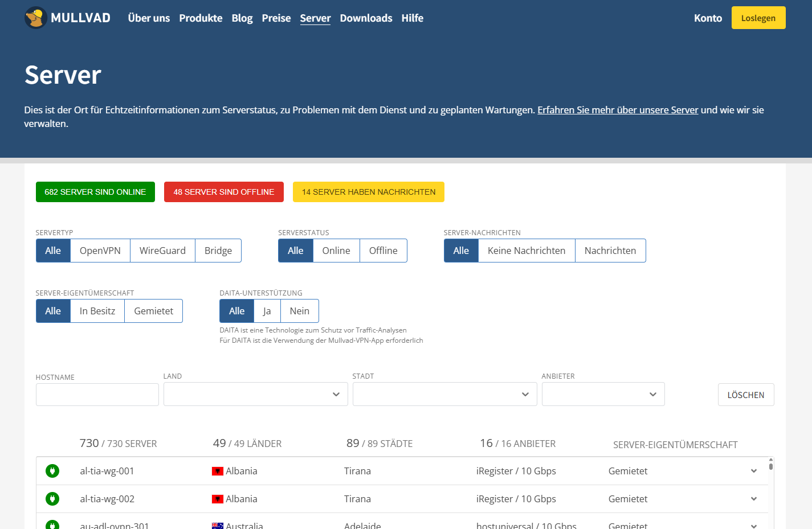The height and width of the screenshot is (529, 812).
Task: Open Konto link
Action: (x=708, y=18)
